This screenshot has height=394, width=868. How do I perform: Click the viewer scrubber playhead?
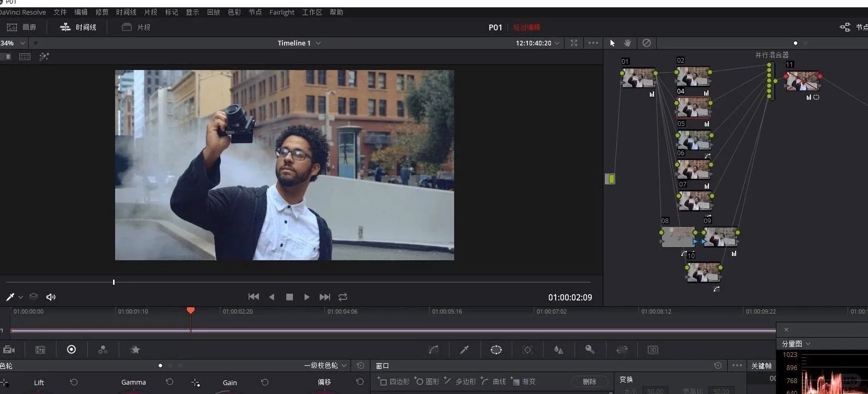pos(114,282)
